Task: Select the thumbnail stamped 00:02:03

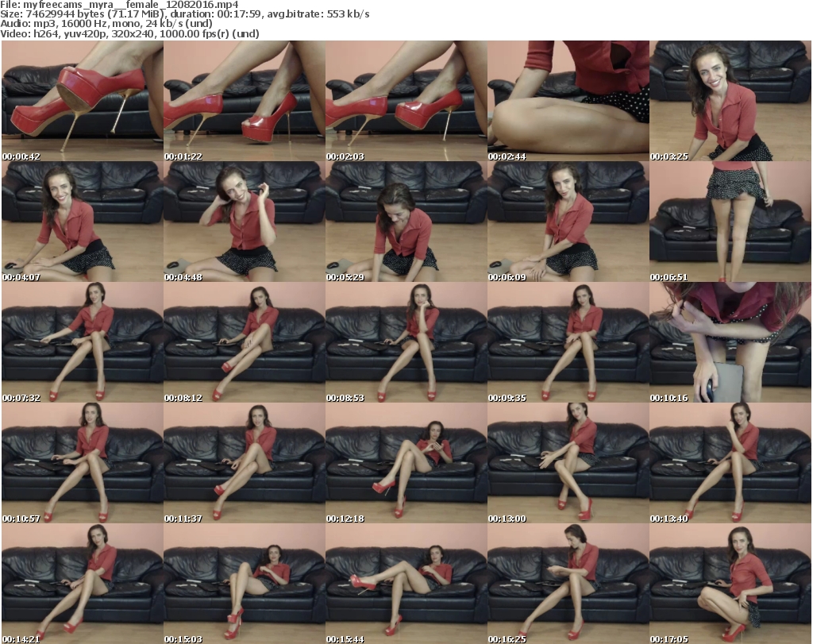Action: click(406, 101)
